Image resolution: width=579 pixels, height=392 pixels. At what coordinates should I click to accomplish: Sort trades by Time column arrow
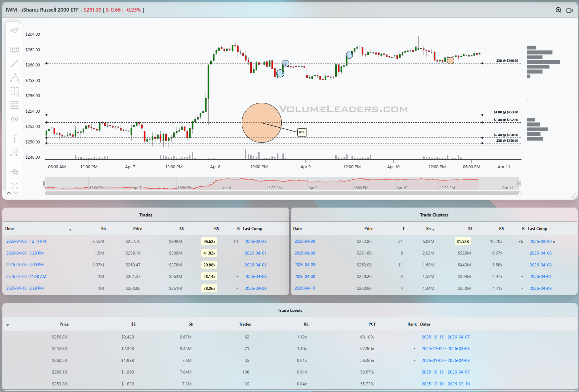[70, 229]
